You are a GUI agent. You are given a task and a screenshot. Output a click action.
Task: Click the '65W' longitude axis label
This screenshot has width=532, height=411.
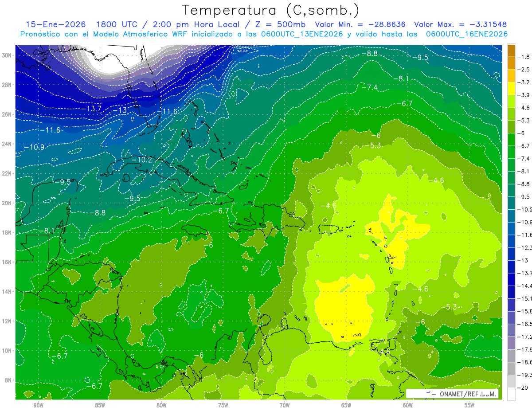tap(346, 405)
